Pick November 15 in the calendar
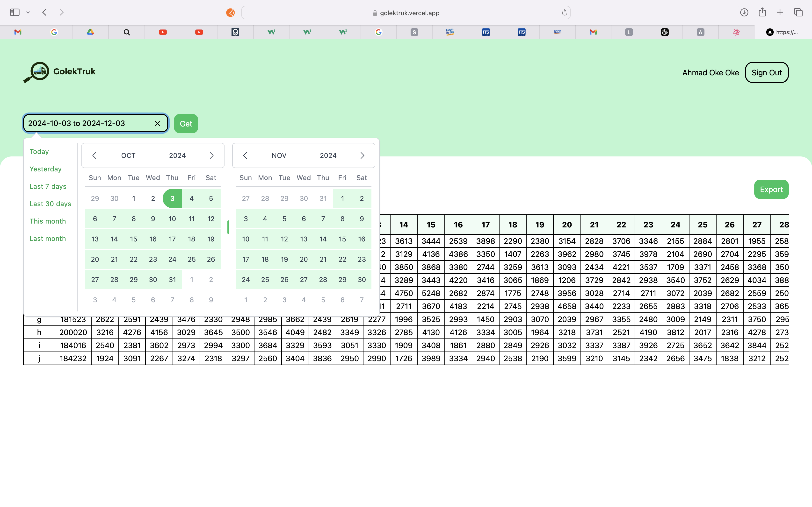 (x=342, y=239)
